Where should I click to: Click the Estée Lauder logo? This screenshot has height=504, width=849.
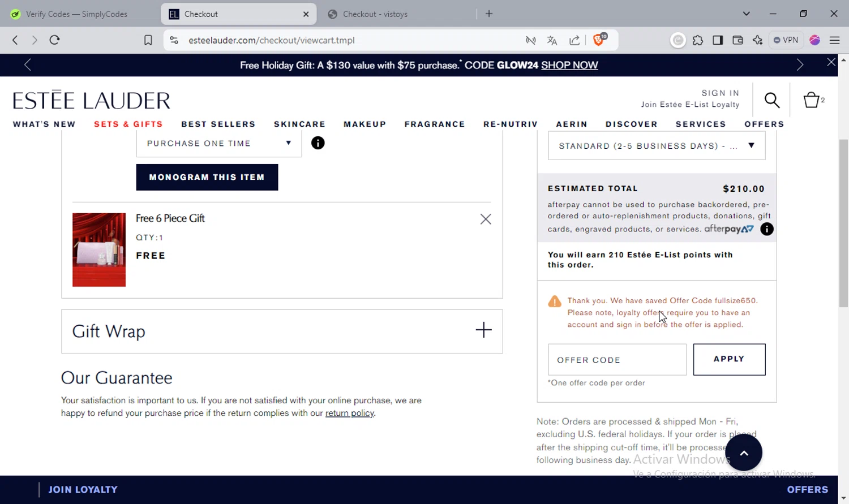pos(91,100)
